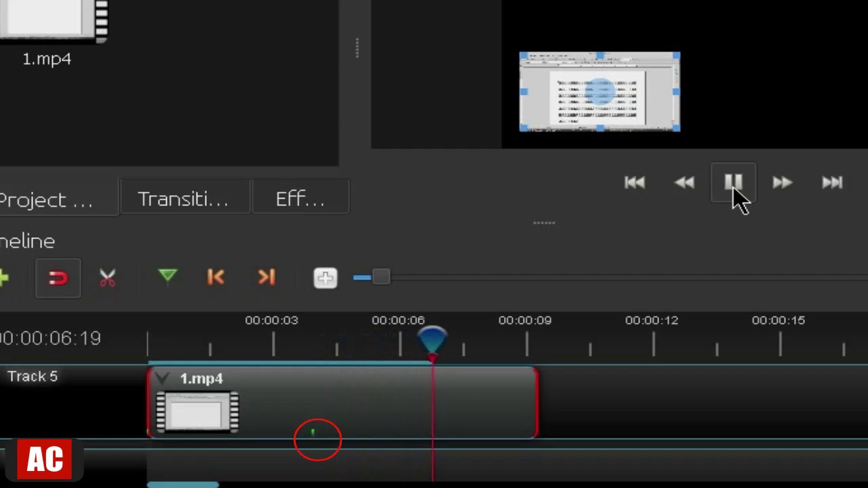Click ruler at 00:00:03 mark
Viewport: 868px width, 488px height.
(x=271, y=320)
